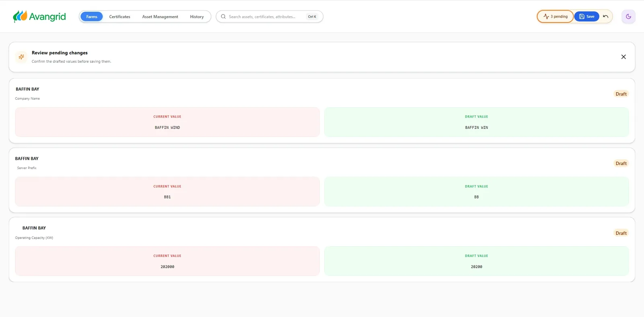Select draft value 20200
The image size is (644, 317).
pos(477,267)
